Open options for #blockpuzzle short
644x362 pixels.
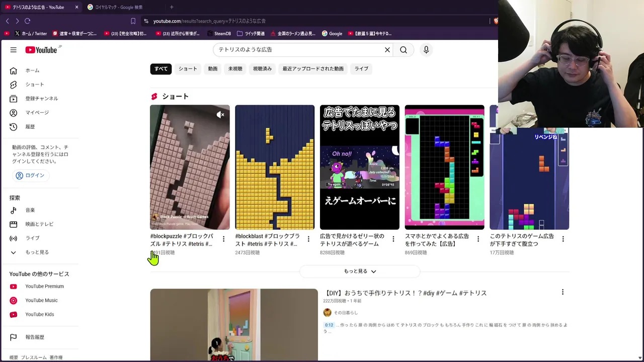[223, 239]
